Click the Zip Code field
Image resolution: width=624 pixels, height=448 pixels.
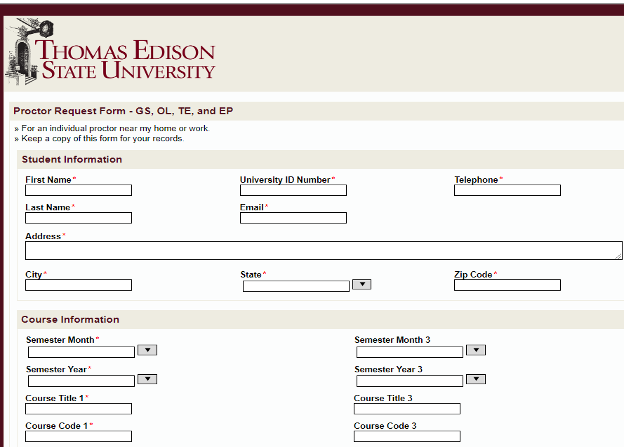tap(507, 285)
